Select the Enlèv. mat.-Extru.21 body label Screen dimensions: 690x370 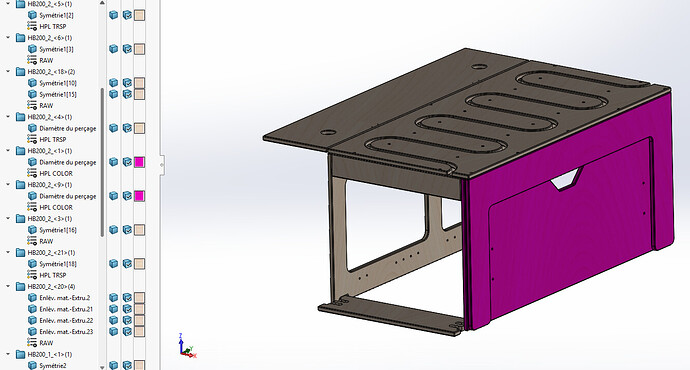tap(66, 309)
